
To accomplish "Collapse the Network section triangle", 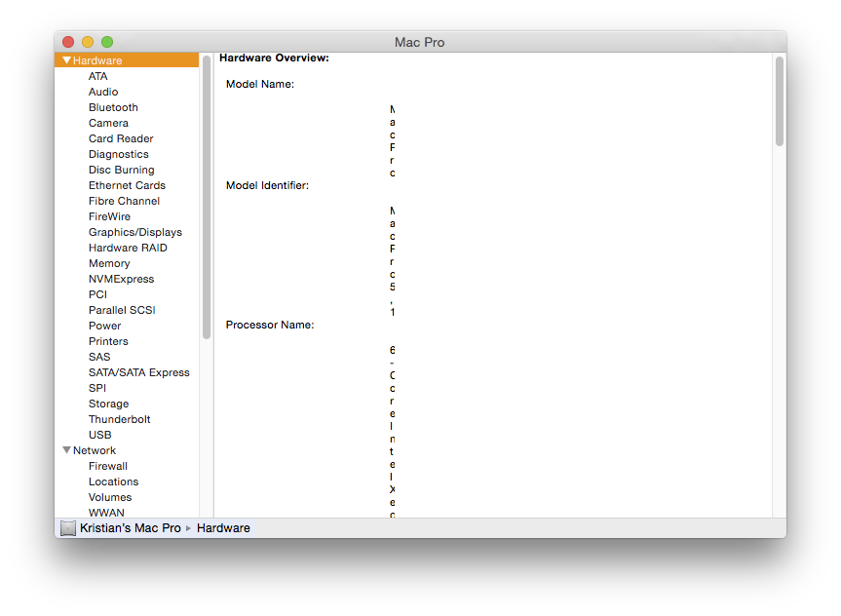I will (66, 450).
